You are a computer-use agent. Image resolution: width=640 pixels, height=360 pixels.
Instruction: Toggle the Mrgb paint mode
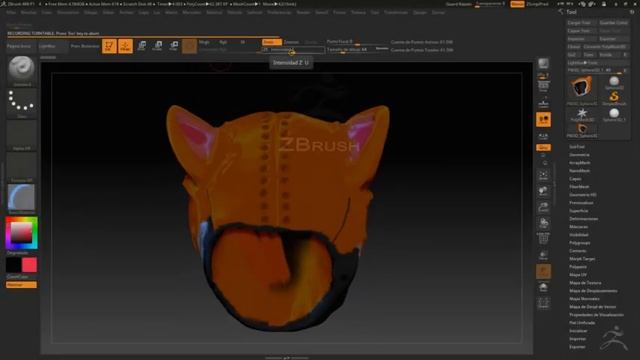pos(204,42)
